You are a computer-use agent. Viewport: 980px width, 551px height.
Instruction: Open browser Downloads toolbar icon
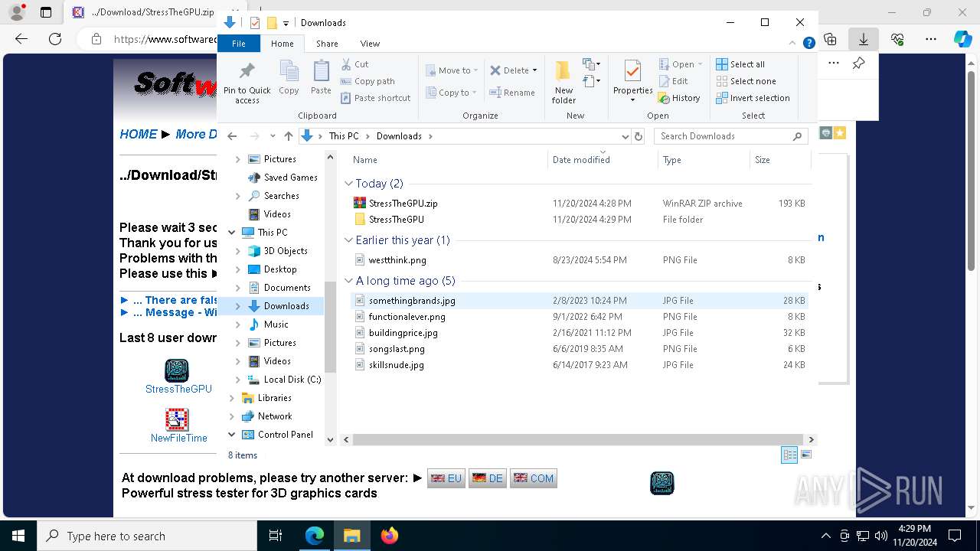[x=864, y=39]
